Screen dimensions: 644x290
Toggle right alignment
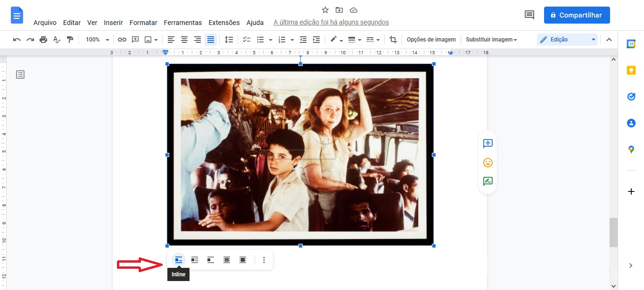coord(198,40)
